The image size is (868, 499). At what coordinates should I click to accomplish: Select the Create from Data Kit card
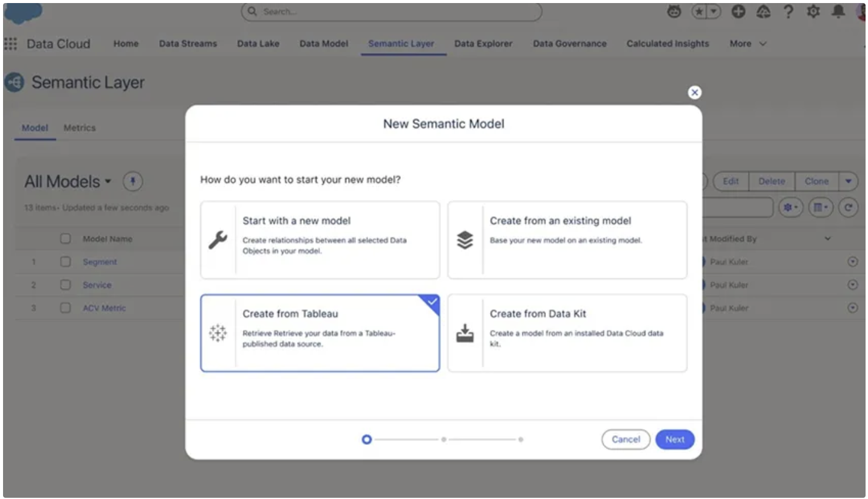pyautogui.click(x=567, y=333)
